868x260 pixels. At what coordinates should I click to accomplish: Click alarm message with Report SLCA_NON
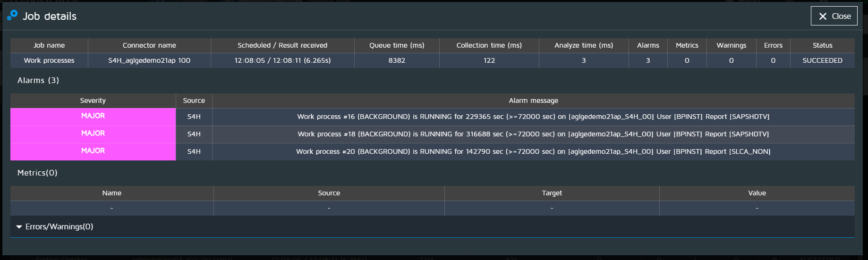pos(533,151)
